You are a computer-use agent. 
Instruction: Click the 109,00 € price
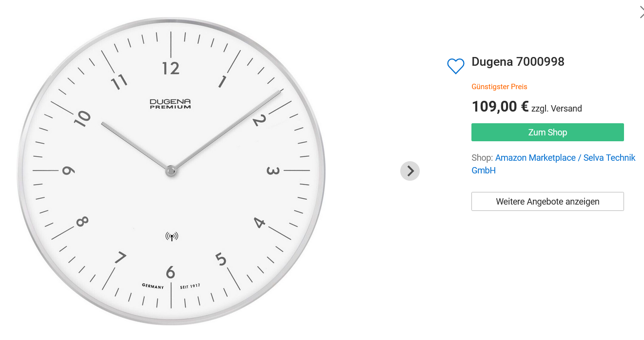click(500, 106)
